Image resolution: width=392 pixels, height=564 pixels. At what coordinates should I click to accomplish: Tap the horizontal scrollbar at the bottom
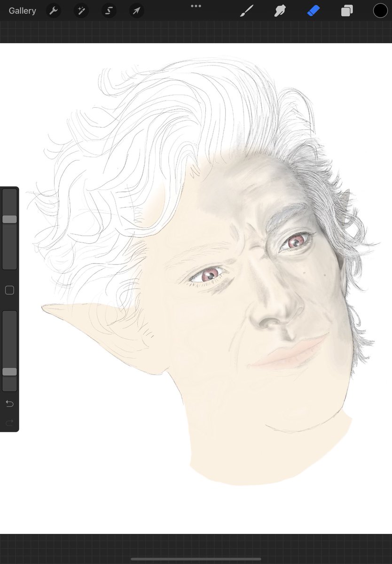point(196,559)
